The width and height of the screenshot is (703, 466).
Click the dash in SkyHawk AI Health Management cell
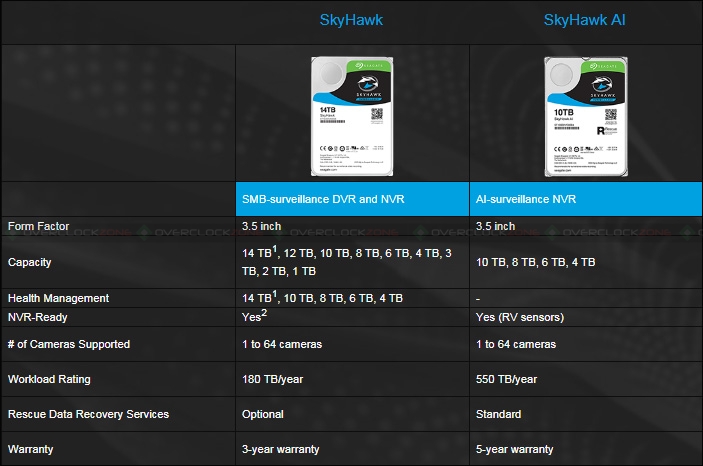point(478,299)
